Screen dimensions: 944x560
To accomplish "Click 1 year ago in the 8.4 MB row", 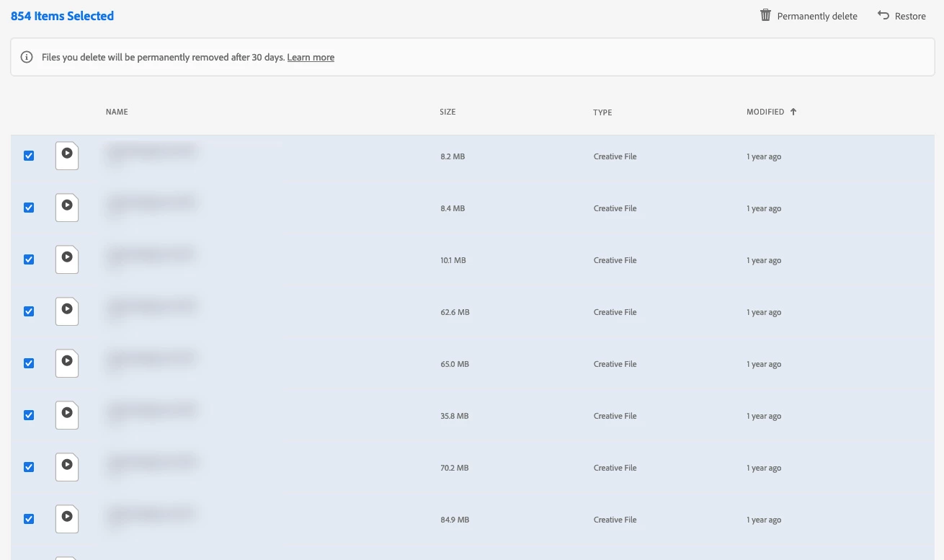I will (764, 208).
